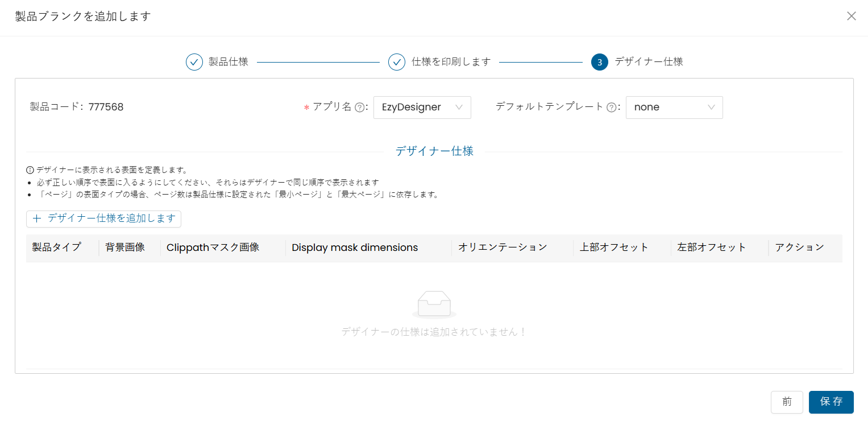Expand the default template 'none' dropdown
Screen dimensions: 868x429
[674, 108]
